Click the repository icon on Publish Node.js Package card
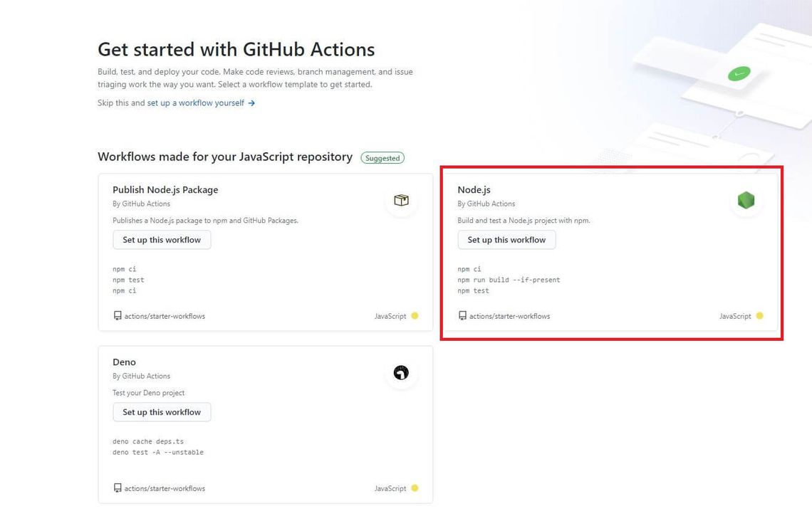Screen dimensions: 812x511 [x=117, y=315]
